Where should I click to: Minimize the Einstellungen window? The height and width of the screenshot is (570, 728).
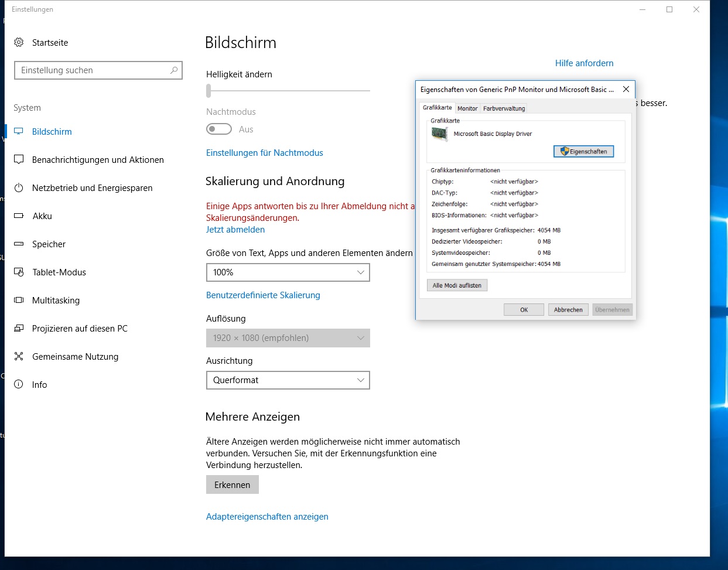[x=642, y=9]
